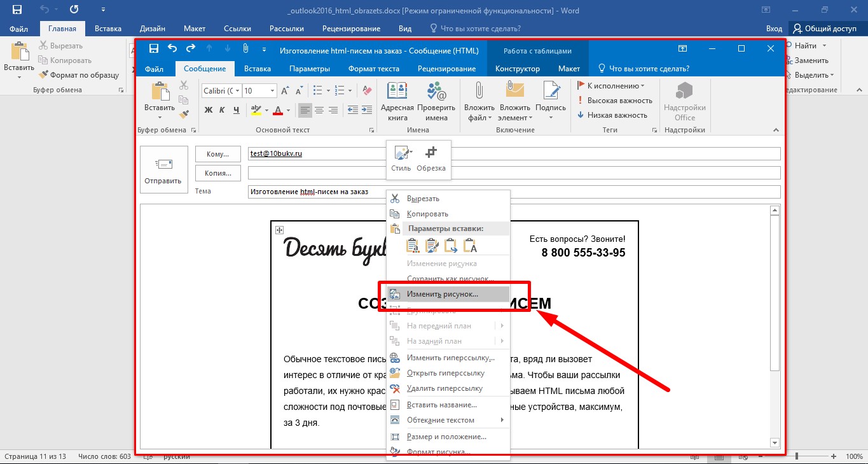Open numbered list style dropdown arrow

pyautogui.click(x=350, y=90)
